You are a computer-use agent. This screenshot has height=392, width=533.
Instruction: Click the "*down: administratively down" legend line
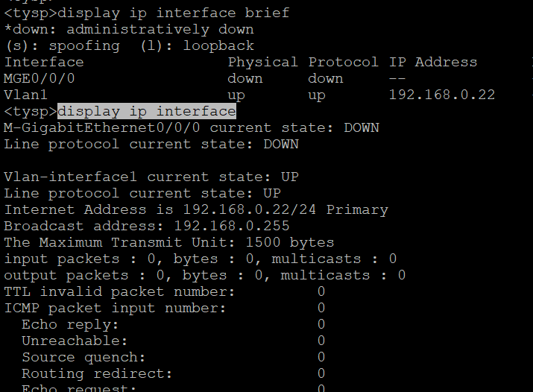coord(129,30)
